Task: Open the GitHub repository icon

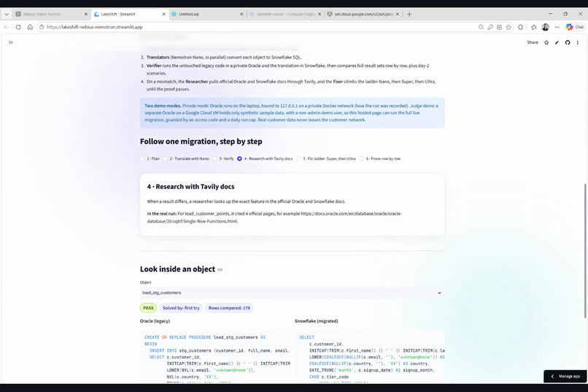Action: click(x=568, y=42)
